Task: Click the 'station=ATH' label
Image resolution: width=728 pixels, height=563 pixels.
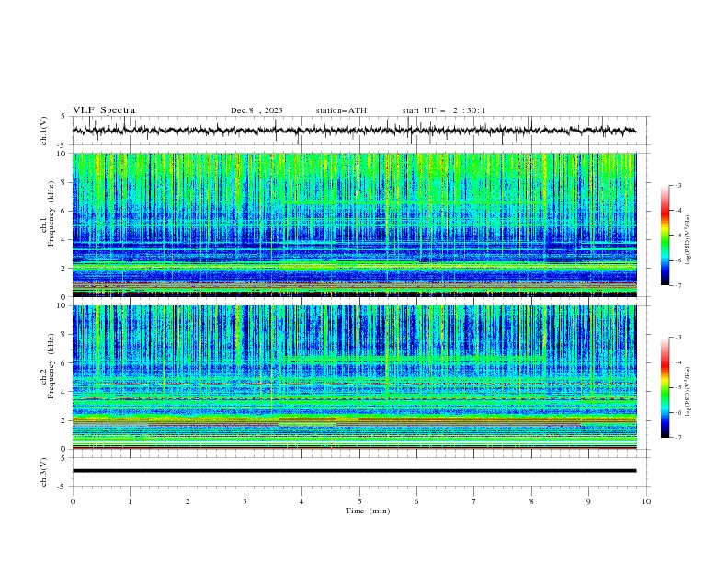Action: pyautogui.click(x=341, y=110)
